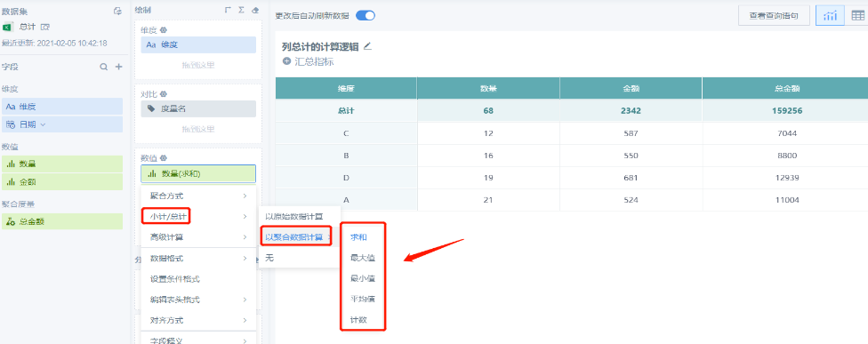Open settings gear beside 对比 drop zone

point(164,94)
